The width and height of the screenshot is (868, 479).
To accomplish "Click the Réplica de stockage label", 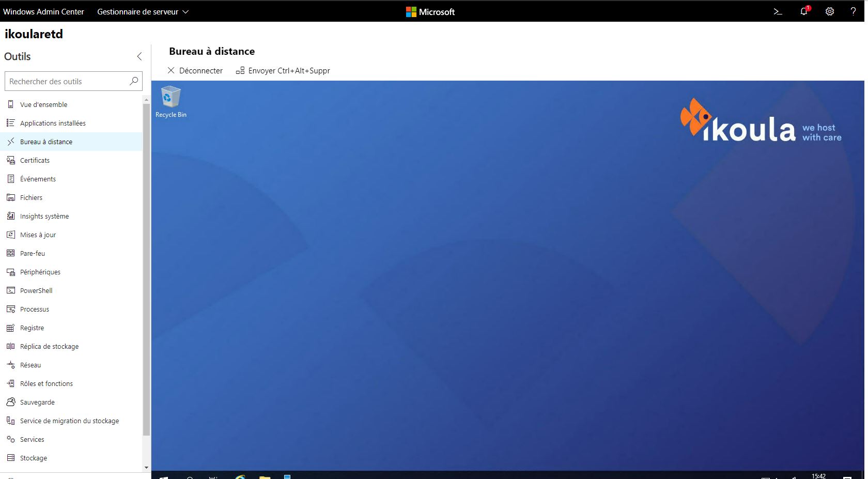I will tap(49, 346).
